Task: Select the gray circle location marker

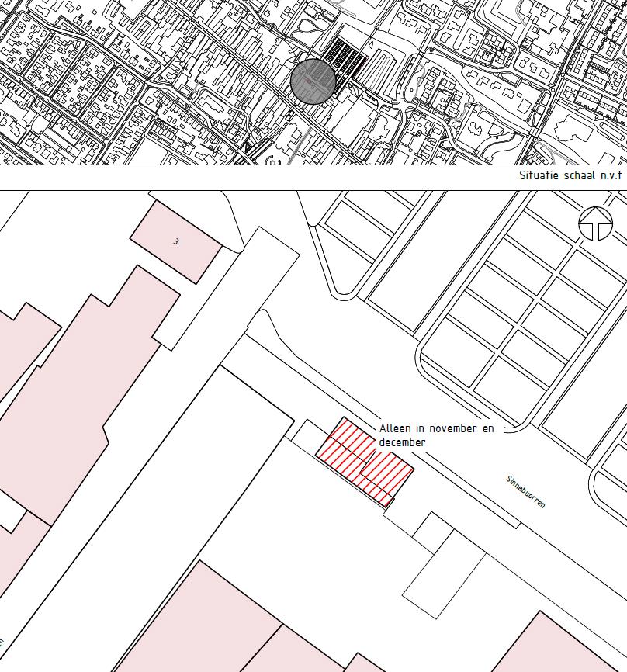Action: click(x=313, y=81)
